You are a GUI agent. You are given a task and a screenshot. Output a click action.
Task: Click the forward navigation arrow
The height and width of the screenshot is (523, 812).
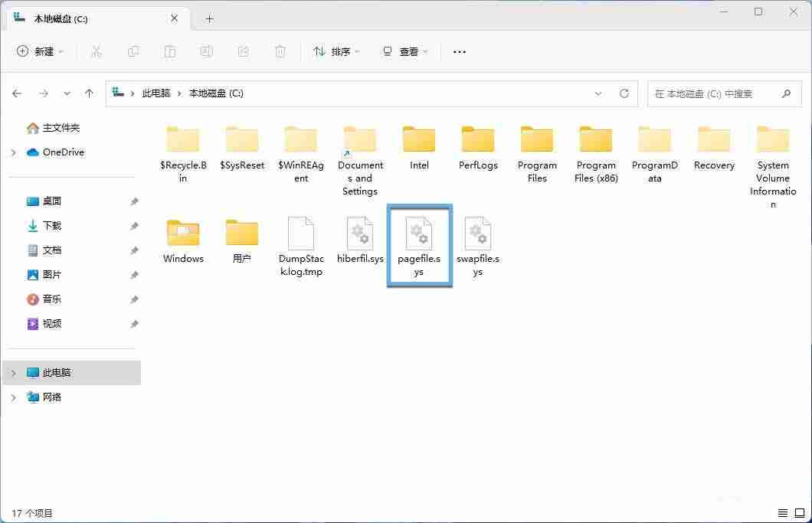(42, 93)
